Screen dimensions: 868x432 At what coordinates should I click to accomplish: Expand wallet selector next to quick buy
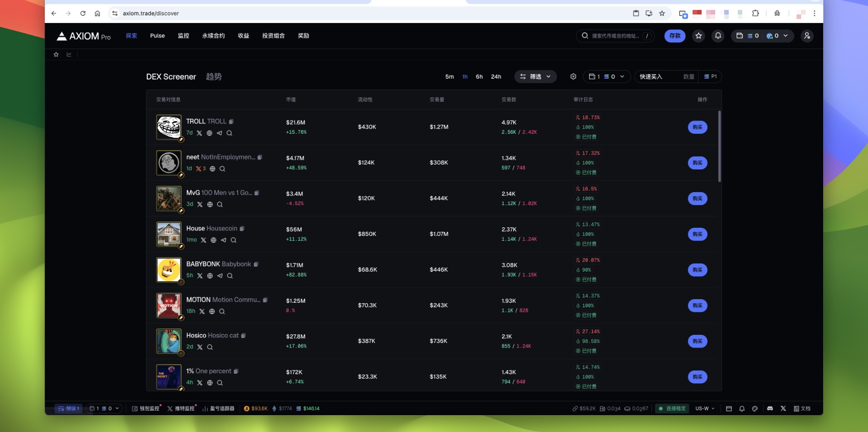point(607,77)
